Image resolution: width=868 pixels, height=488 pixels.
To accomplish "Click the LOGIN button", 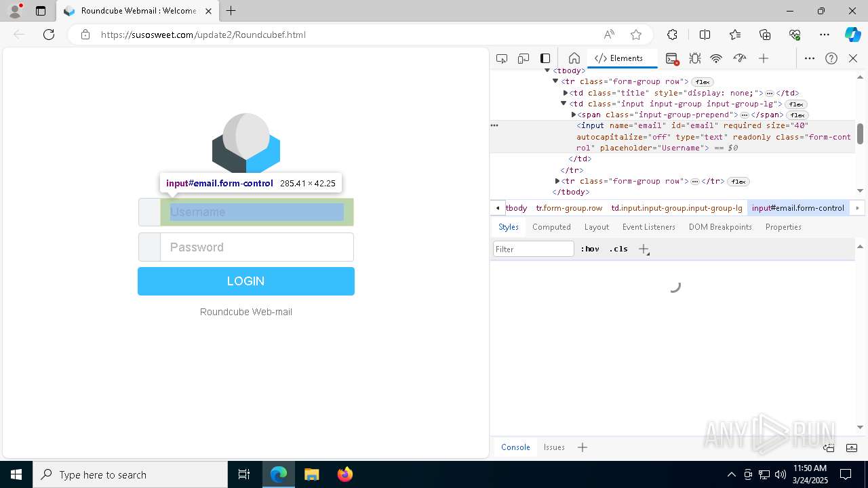I will [246, 281].
